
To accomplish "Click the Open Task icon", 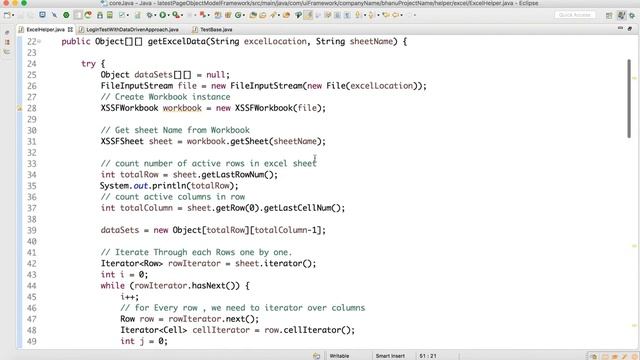I will pyautogui.click(x=263, y=15).
